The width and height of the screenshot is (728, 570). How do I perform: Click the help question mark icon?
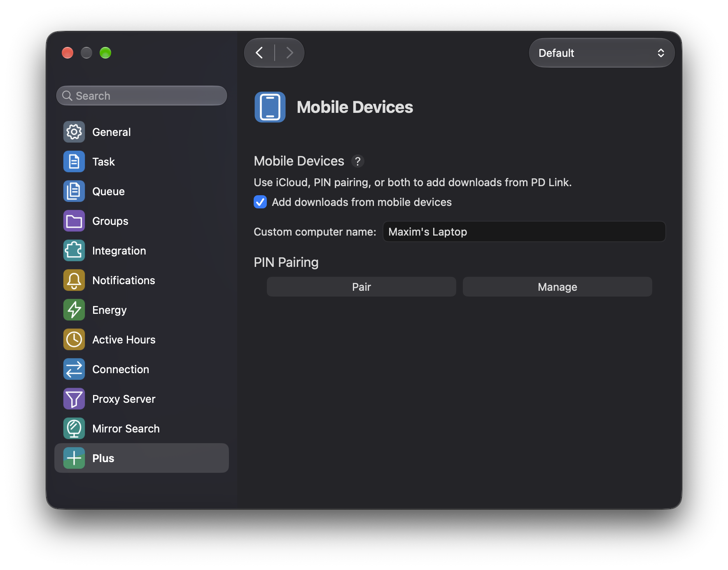358,161
